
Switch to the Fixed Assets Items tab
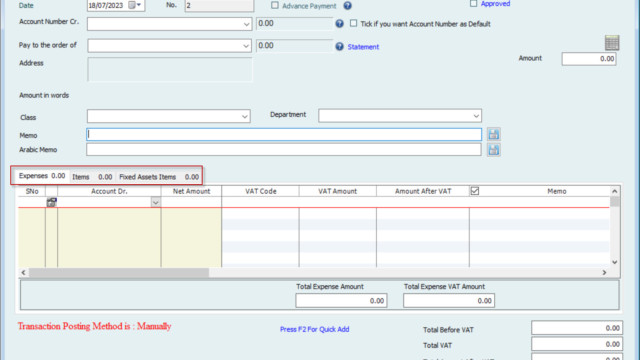point(159,177)
